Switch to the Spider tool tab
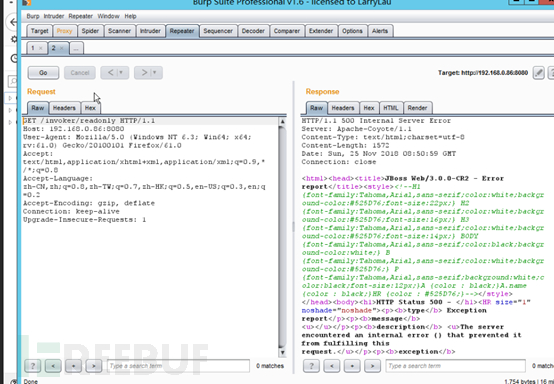 pos(90,31)
